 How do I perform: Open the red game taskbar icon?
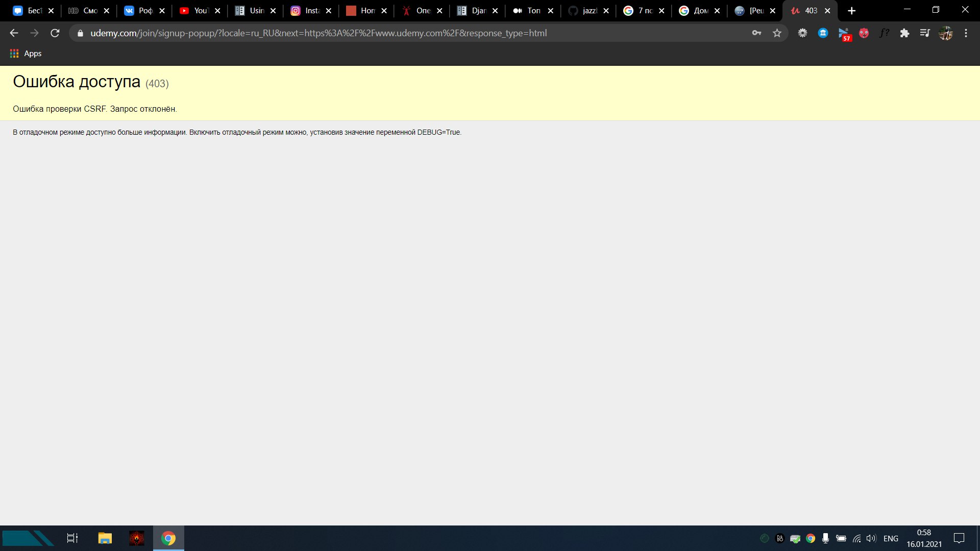click(x=136, y=538)
